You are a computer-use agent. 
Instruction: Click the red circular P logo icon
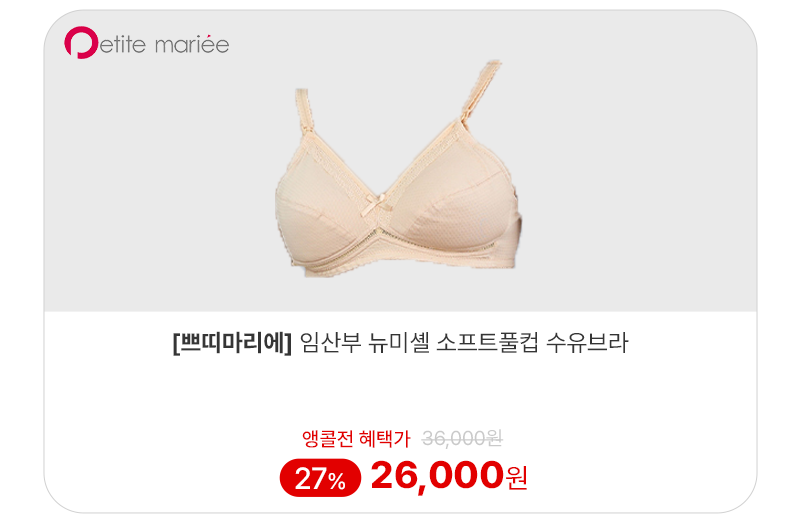(81, 42)
